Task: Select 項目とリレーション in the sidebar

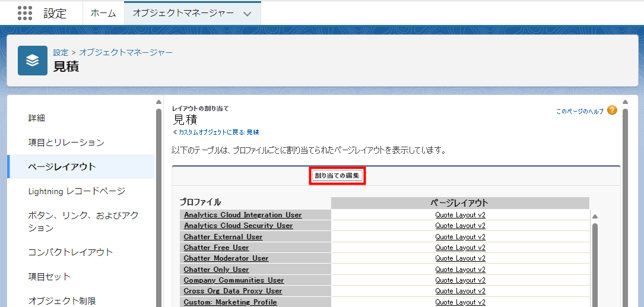Action: [66, 143]
